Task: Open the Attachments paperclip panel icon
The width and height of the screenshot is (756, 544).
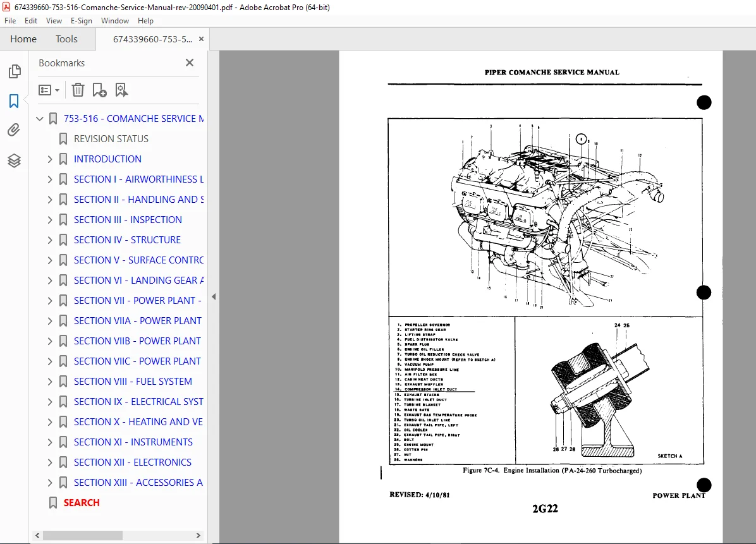Action: pos(14,130)
